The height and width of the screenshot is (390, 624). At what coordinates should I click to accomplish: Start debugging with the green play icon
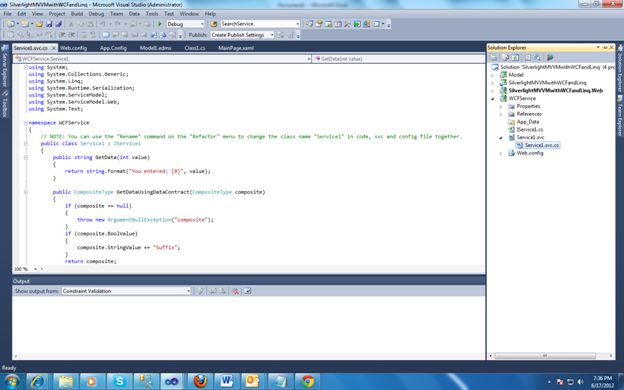click(160, 24)
